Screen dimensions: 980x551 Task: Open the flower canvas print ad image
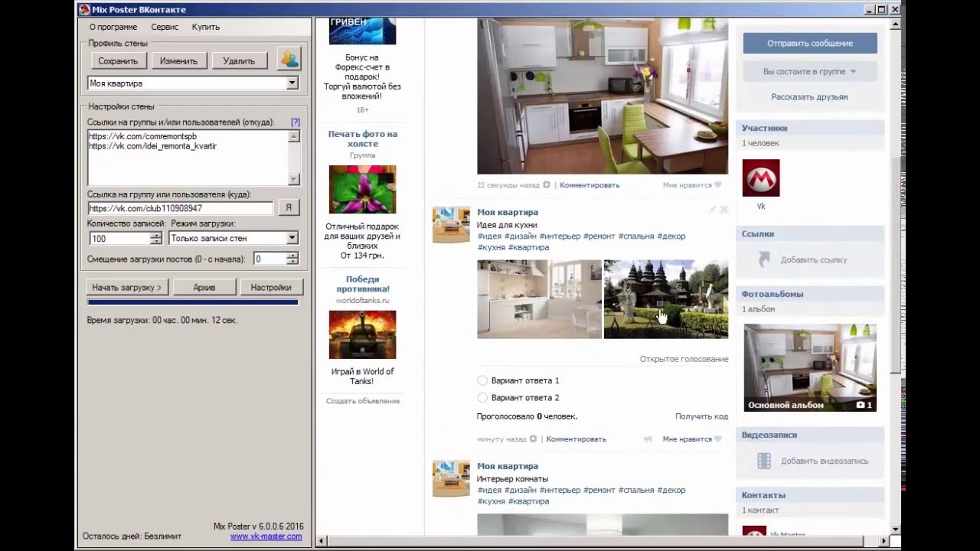coord(362,189)
